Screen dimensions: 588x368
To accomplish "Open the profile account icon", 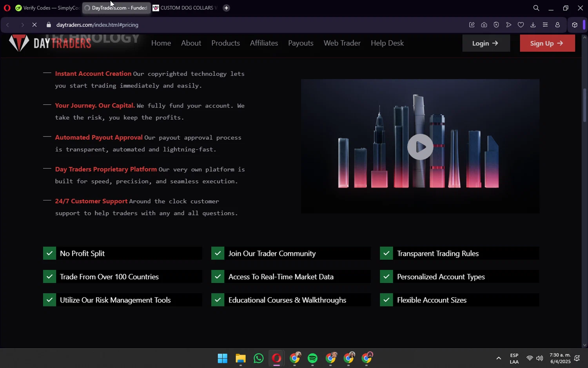I will [x=557, y=25].
